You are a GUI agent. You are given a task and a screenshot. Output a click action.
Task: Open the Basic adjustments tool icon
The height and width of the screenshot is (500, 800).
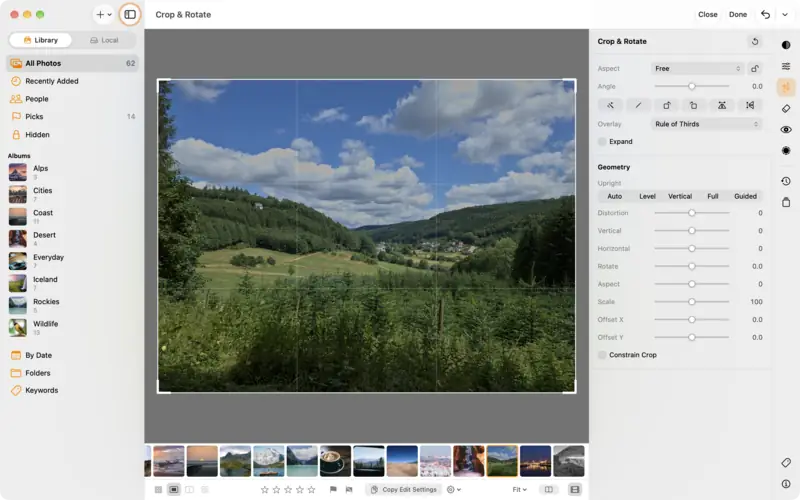pos(786,45)
